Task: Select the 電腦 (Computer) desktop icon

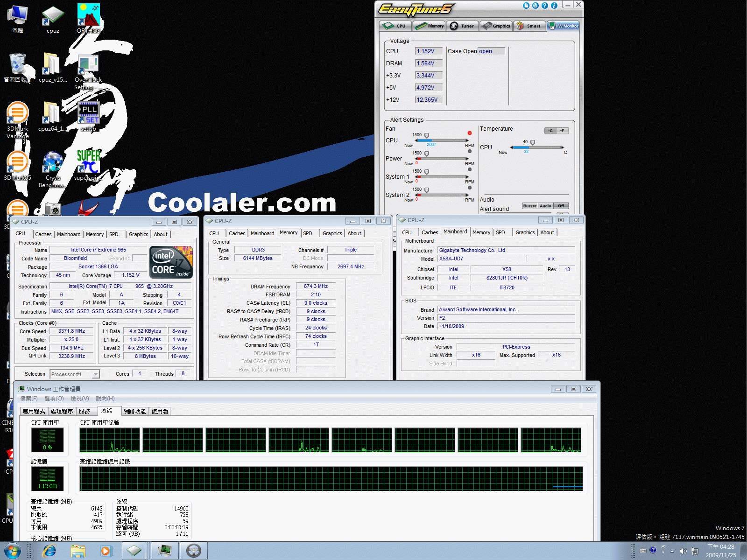Action: (x=18, y=19)
